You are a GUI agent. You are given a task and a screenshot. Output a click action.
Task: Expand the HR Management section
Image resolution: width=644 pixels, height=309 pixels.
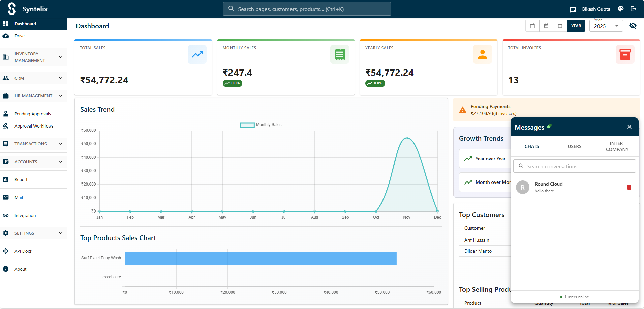(x=33, y=96)
